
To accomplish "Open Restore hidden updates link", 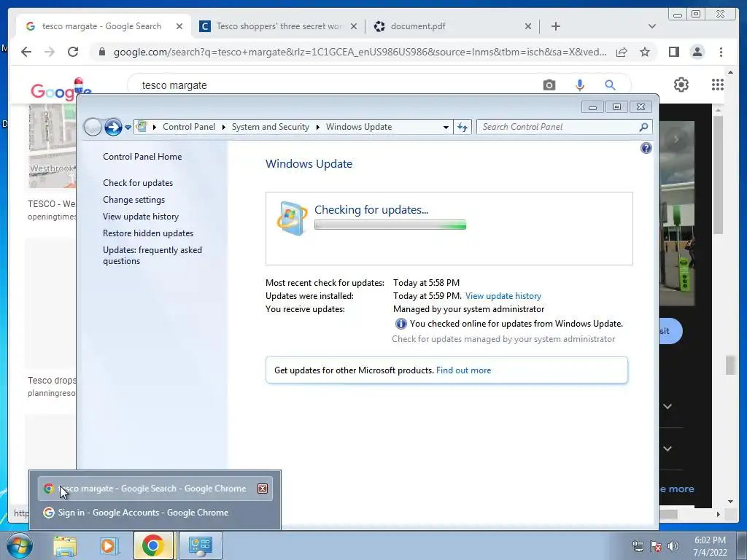I will tap(147, 233).
